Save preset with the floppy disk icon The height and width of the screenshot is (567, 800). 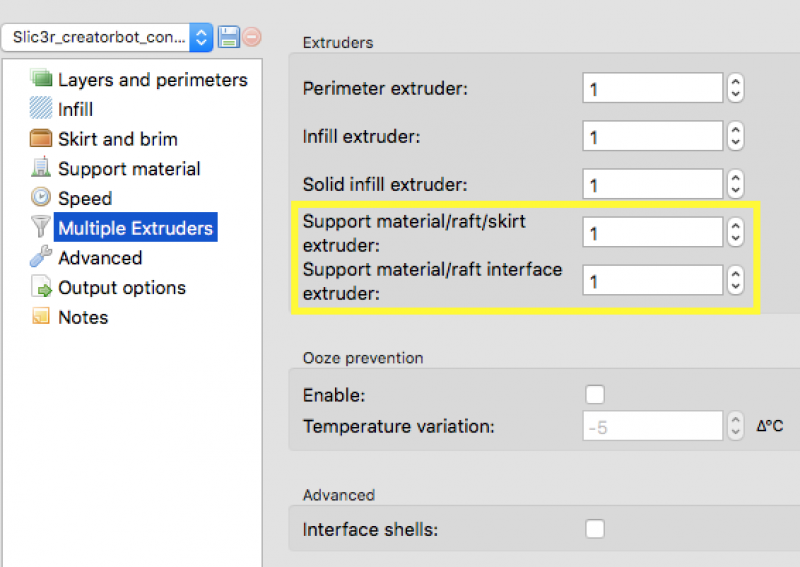[228, 37]
